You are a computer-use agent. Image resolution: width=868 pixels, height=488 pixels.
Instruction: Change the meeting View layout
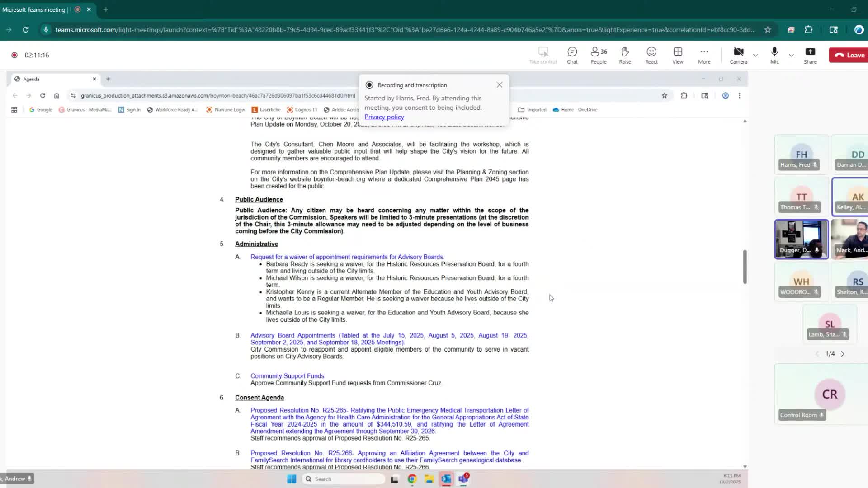pyautogui.click(x=678, y=55)
